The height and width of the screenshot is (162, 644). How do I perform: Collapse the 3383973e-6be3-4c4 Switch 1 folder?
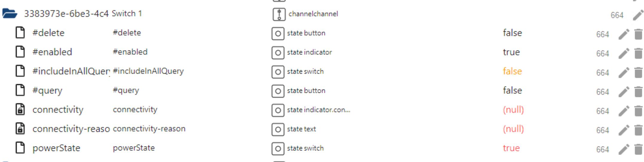pyautogui.click(x=10, y=14)
